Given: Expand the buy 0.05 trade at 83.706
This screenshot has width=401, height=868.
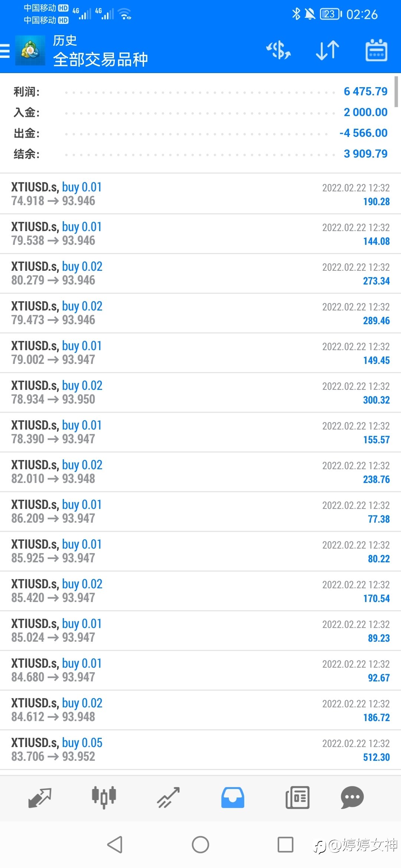Looking at the screenshot, I should coord(200,750).
